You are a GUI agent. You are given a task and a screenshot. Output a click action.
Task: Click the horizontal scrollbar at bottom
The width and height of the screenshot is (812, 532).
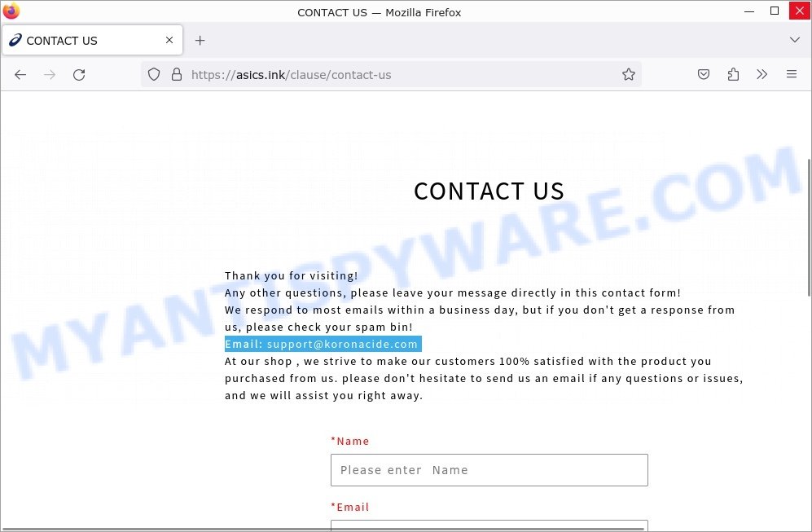click(x=322, y=530)
